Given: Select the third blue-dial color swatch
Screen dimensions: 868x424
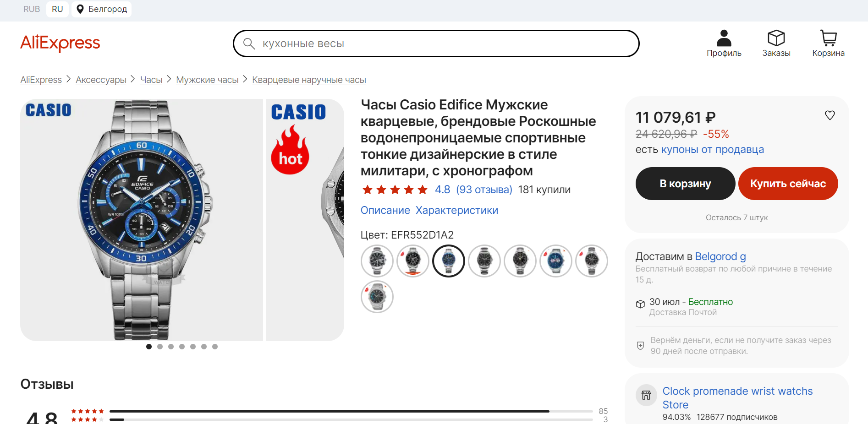Looking at the screenshot, I should click(449, 261).
